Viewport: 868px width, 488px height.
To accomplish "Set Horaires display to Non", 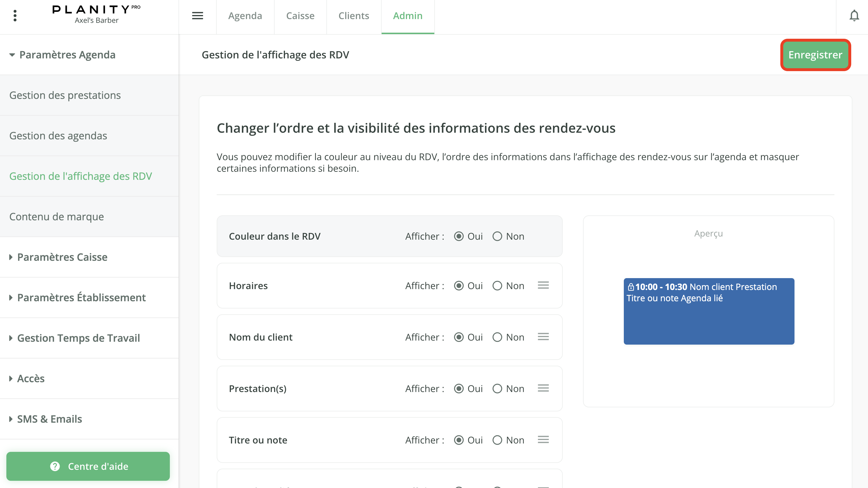I will [x=497, y=286].
